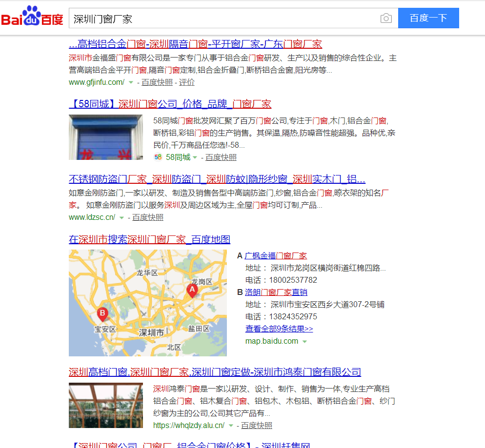Expand dropdown arrow next to 58同城

pyautogui.click(x=195, y=157)
